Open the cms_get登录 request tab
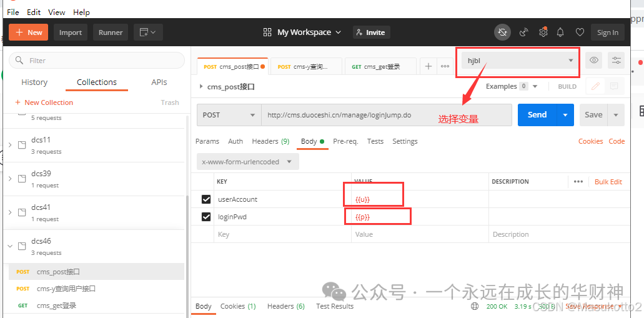The image size is (644, 318). click(x=380, y=67)
